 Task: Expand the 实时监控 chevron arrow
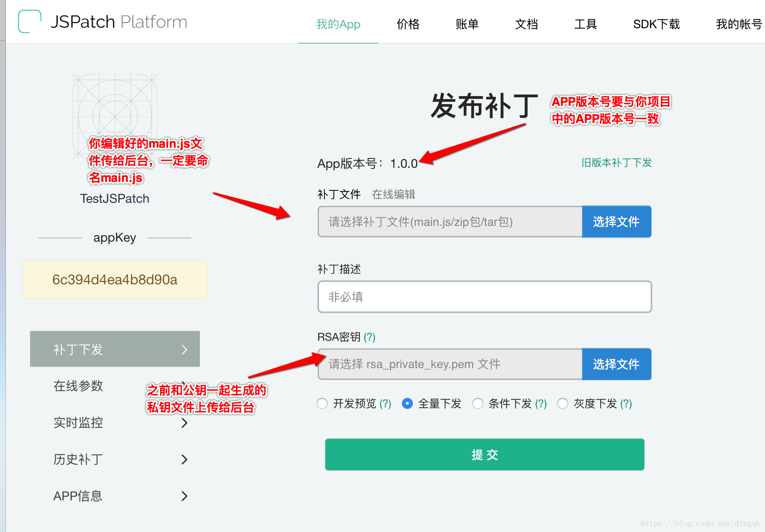click(184, 423)
